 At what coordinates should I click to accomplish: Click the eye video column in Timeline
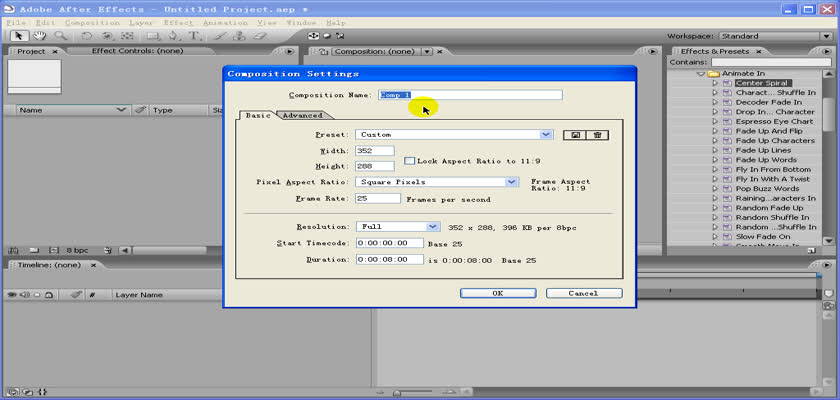(x=11, y=295)
